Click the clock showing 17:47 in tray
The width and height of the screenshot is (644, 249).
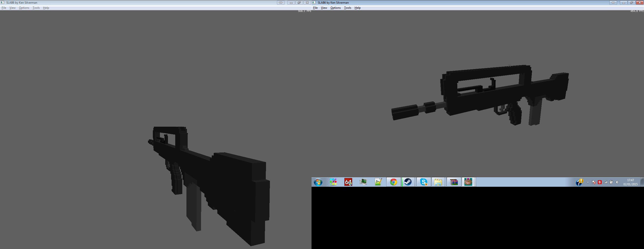(630, 182)
